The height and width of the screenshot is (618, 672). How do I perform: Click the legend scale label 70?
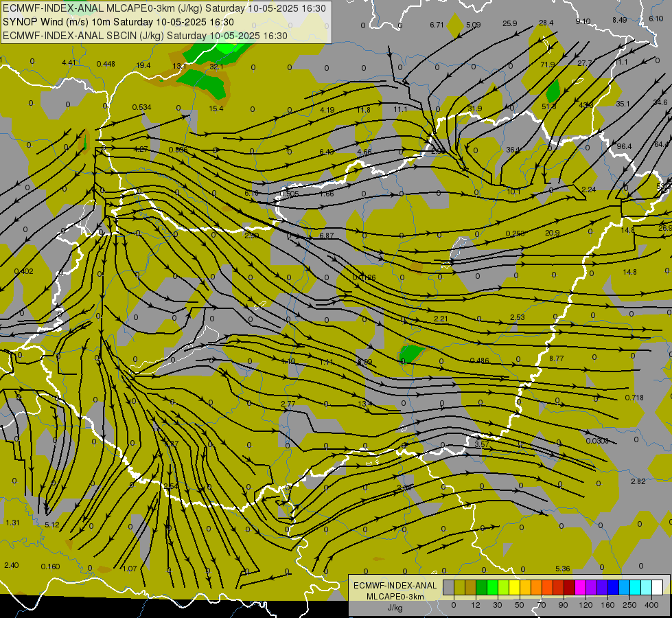[x=542, y=605]
